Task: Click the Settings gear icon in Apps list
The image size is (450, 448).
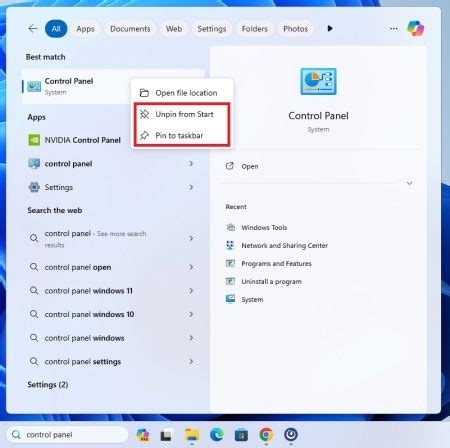Action: [x=34, y=187]
